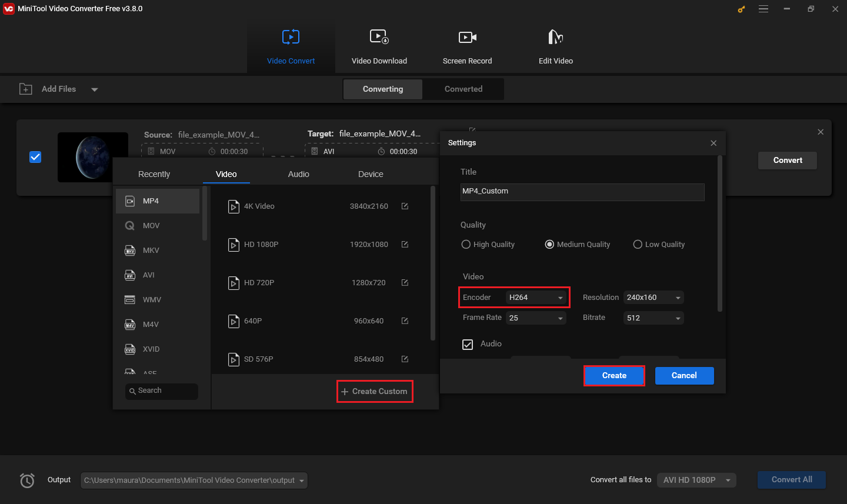Toggle the Audio checkbox
Viewport: 847px width, 504px height.
pyautogui.click(x=468, y=345)
